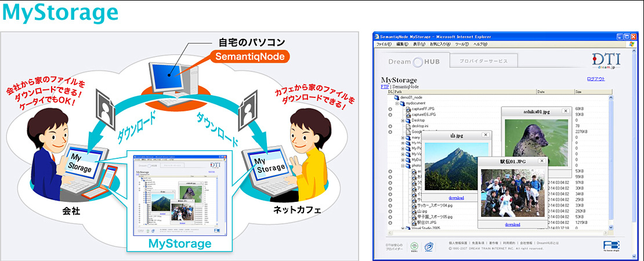Viewport: 644px width, 261px height.
Task: Click the seal photo in ashika01.jpg preview
Action: pos(537,143)
